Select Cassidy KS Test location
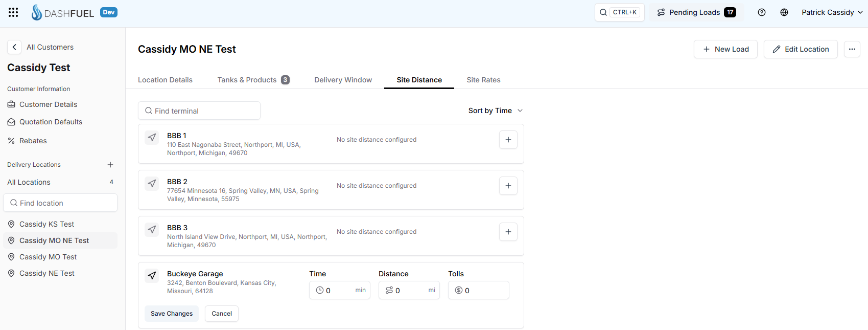The image size is (868, 330). click(46, 224)
